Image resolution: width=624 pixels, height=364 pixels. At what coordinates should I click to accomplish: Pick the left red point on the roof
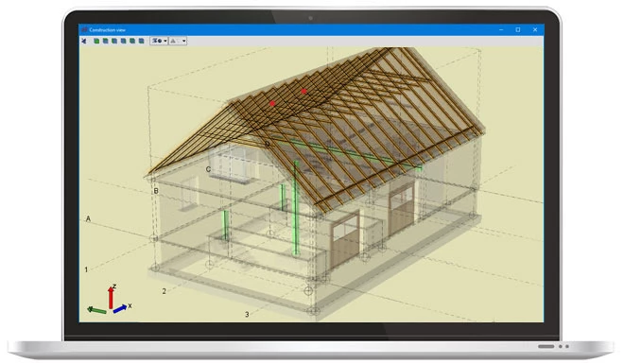tap(272, 103)
